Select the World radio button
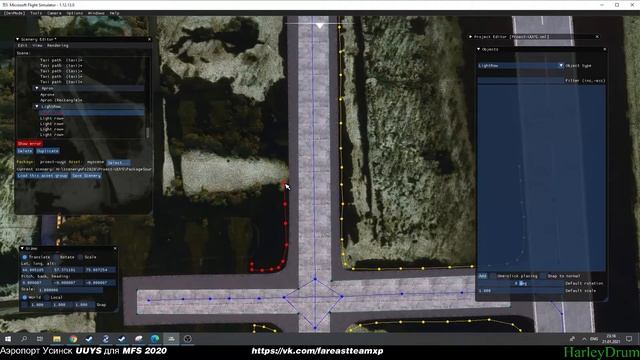 click(24, 297)
